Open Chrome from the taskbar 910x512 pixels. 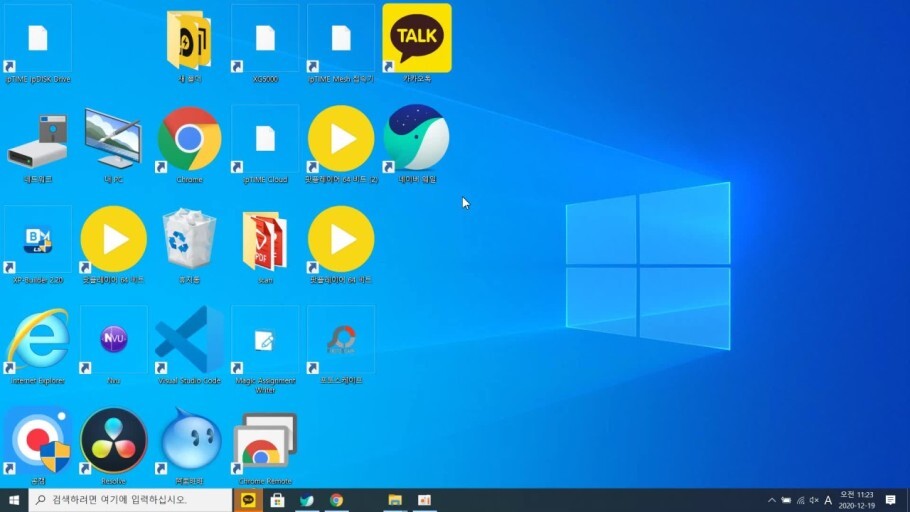pos(336,500)
